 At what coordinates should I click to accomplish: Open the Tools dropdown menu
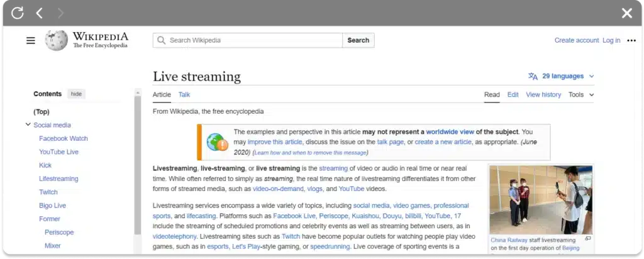click(581, 95)
